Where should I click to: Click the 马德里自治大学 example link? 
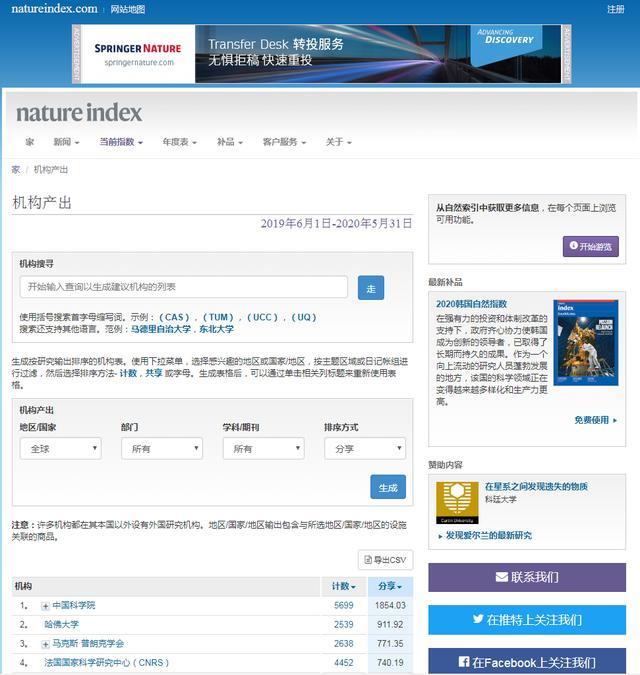161,329
